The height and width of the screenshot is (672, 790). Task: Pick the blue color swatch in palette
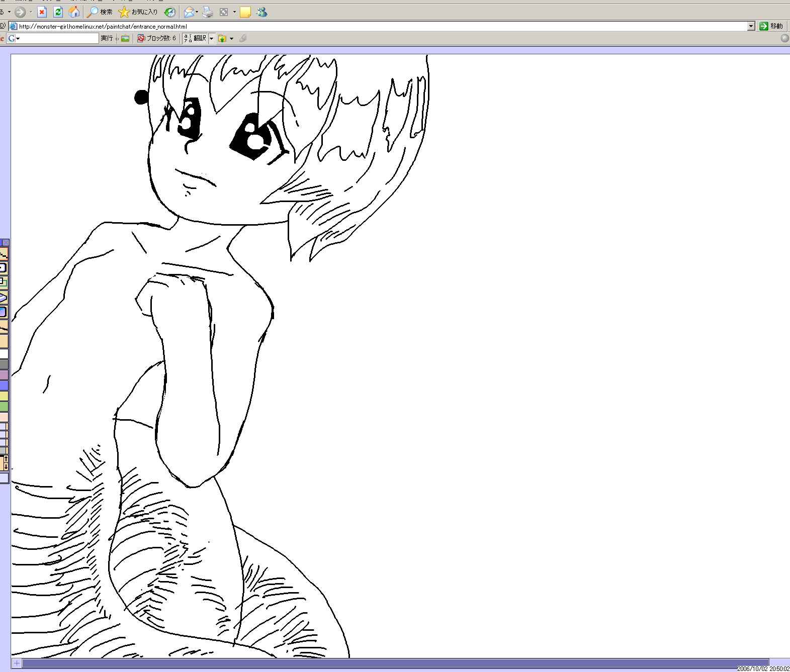[4, 386]
